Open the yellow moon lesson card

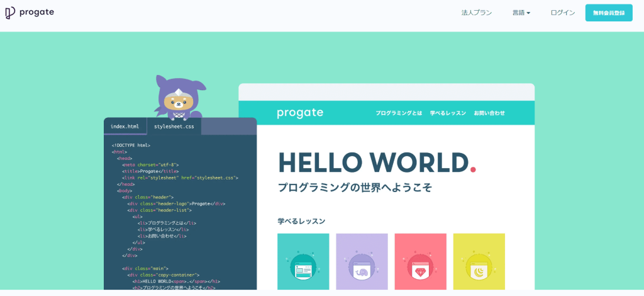pyautogui.click(x=479, y=261)
